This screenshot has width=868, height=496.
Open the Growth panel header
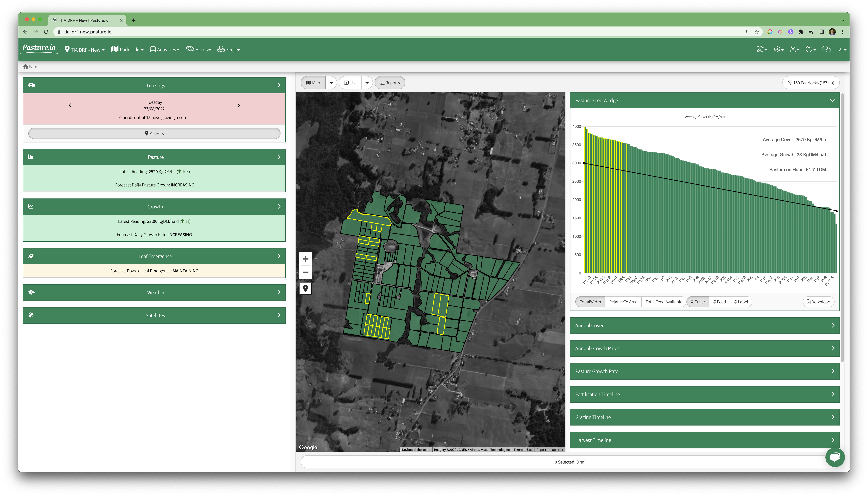click(154, 206)
